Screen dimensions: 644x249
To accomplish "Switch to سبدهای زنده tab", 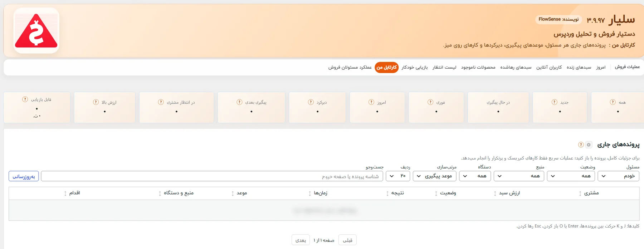I will click(x=579, y=67).
